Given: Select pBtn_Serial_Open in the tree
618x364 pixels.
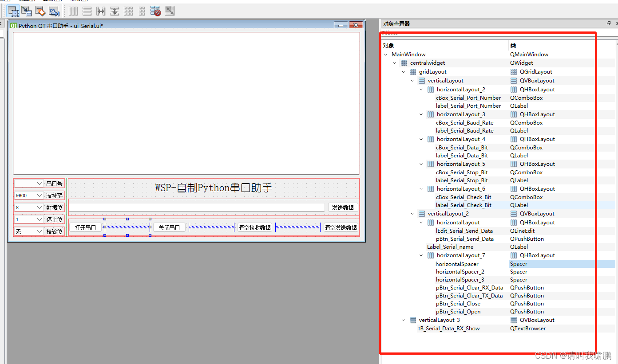Looking at the screenshot, I should [458, 312].
